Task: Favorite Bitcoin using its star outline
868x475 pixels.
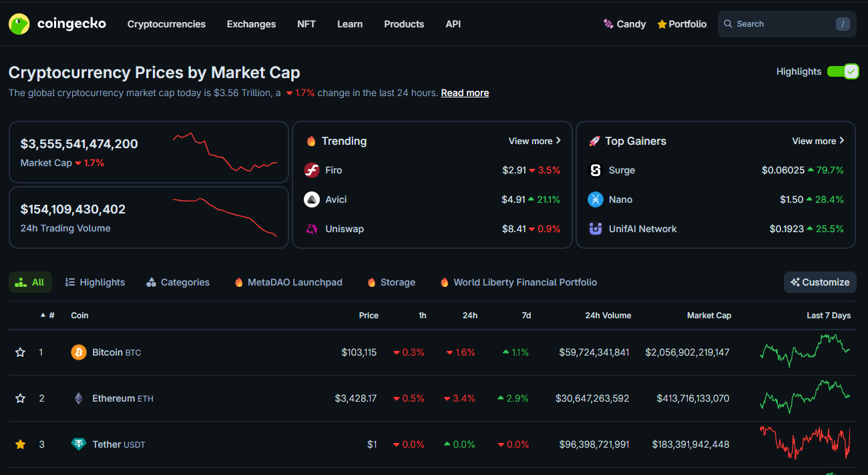Action: (x=20, y=352)
